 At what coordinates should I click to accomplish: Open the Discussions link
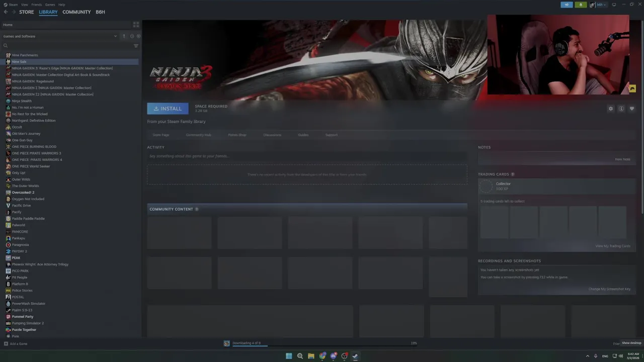[x=272, y=135]
